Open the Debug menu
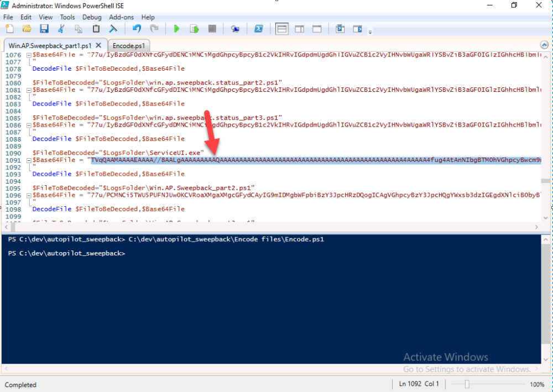Viewport: 553px width, 392px height. click(92, 17)
